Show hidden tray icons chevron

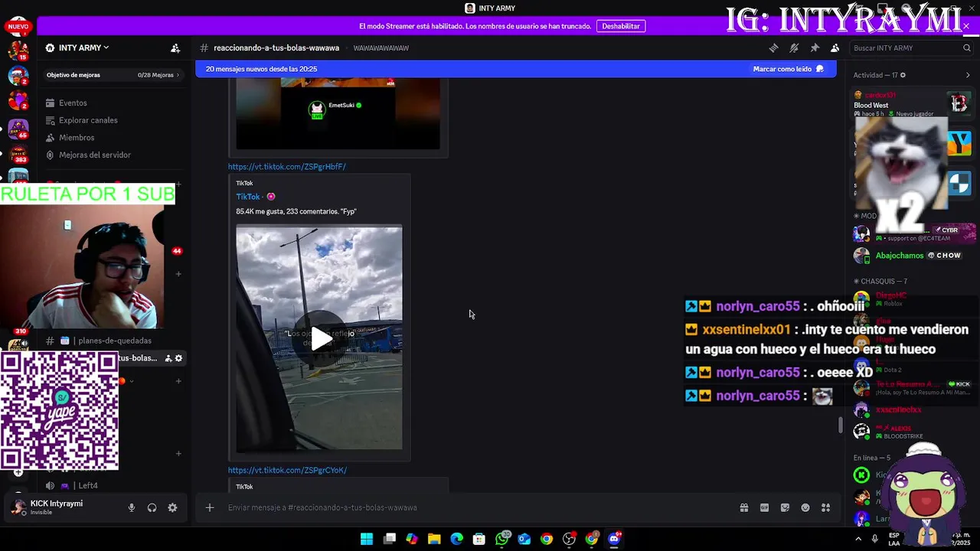pyautogui.click(x=858, y=539)
